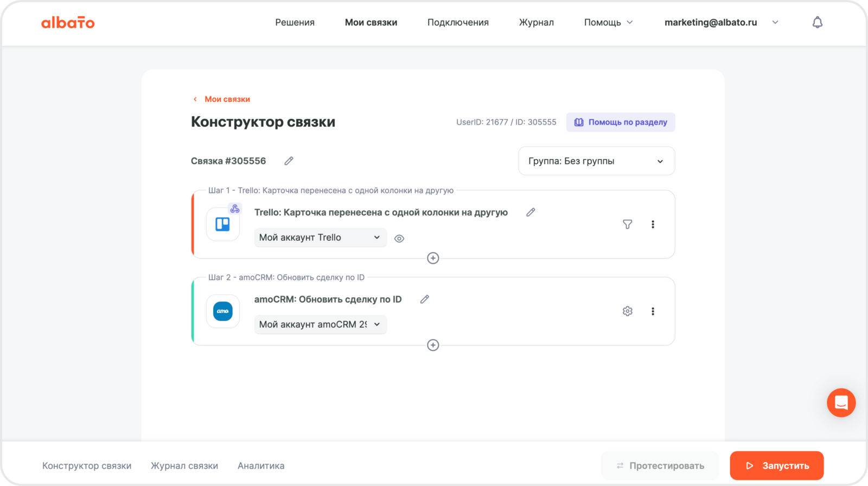Click the Trello app logo thumbnail
Image resolution: width=868 pixels, height=486 pixels.
click(x=223, y=225)
